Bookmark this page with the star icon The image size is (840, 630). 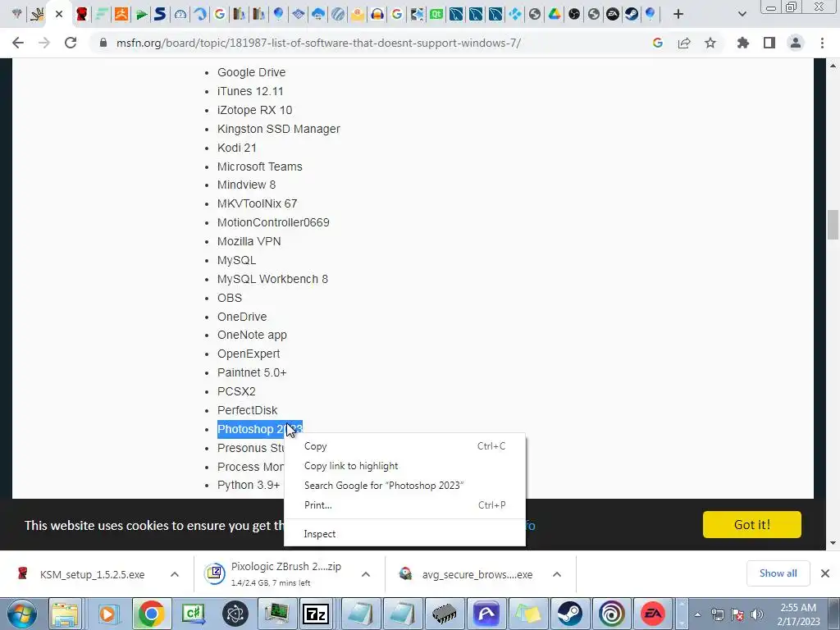coord(710,43)
